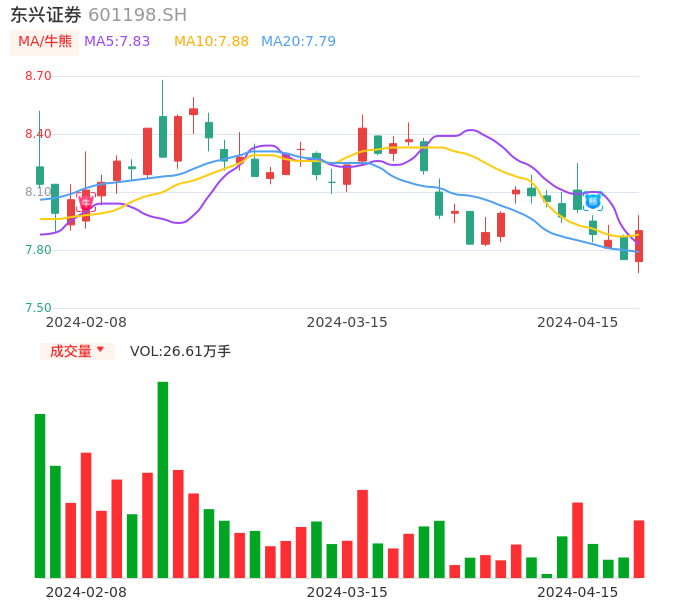Open the 东兴证券 stock title
Viewport: 686px width, 606px height.
click(46, 15)
